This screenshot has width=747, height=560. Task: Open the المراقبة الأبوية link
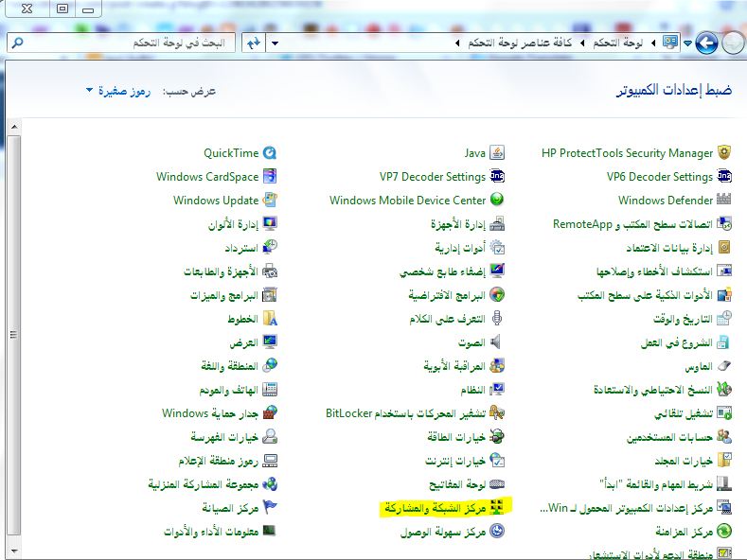(454, 366)
